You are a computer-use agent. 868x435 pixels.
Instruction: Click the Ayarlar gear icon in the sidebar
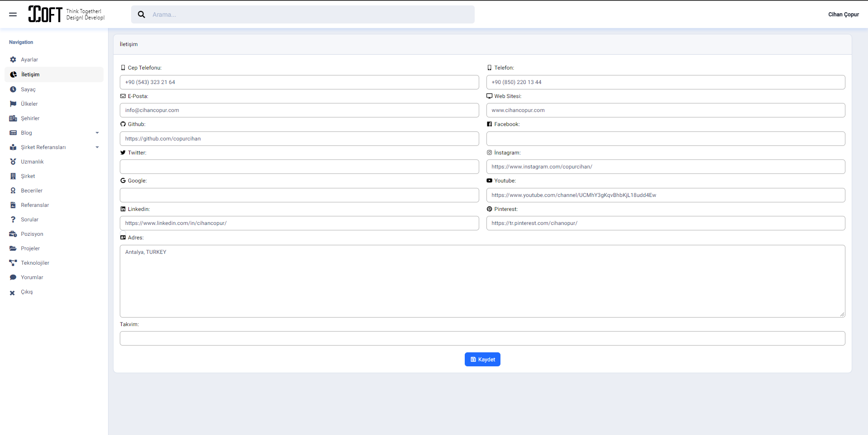(12, 59)
